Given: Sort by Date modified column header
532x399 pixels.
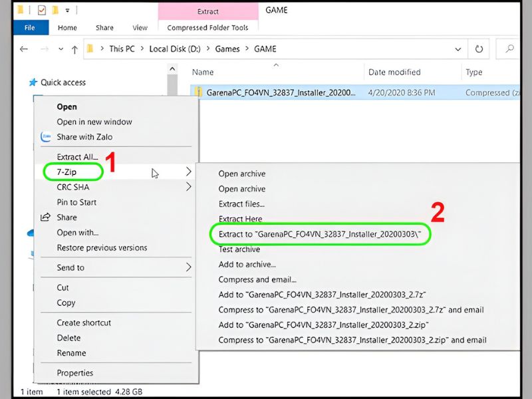Looking at the screenshot, I should (394, 72).
